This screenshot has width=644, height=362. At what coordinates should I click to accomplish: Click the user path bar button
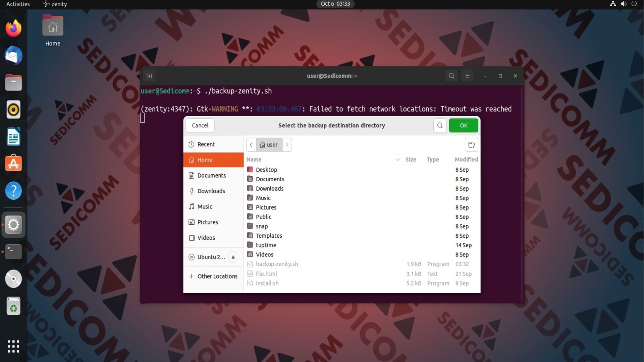click(269, 145)
